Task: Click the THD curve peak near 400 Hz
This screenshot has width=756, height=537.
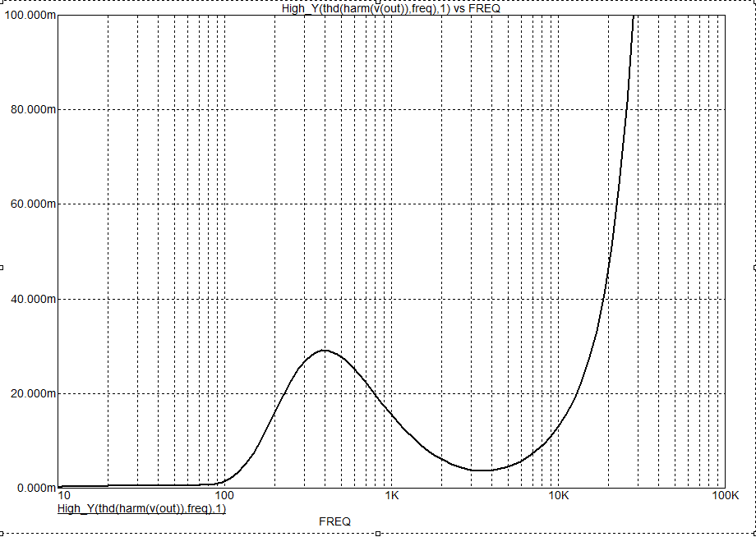Action: 325,350
